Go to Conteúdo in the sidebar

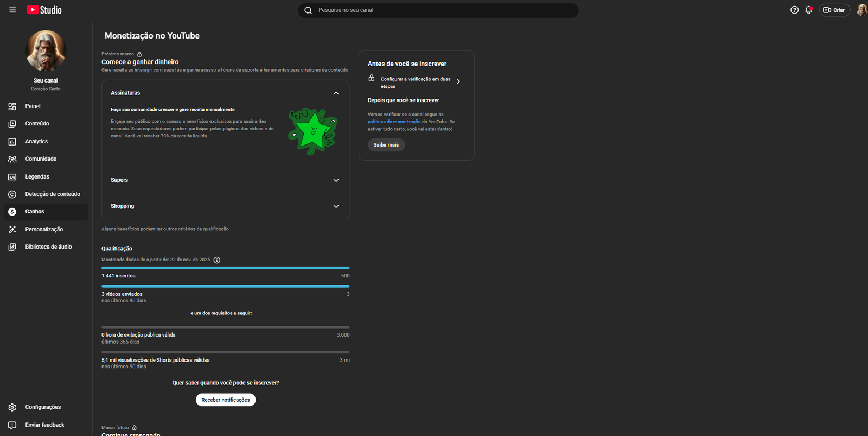(37, 124)
